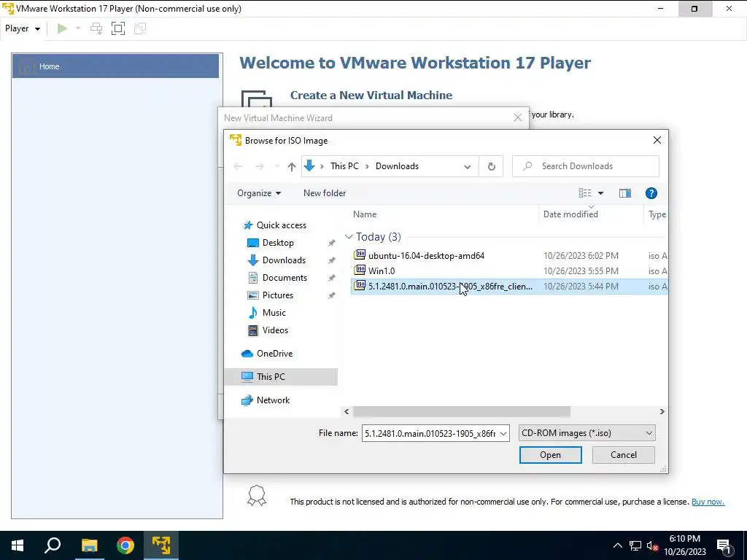The image size is (747, 560).
Task: Open the Organize menu
Action: (259, 193)
